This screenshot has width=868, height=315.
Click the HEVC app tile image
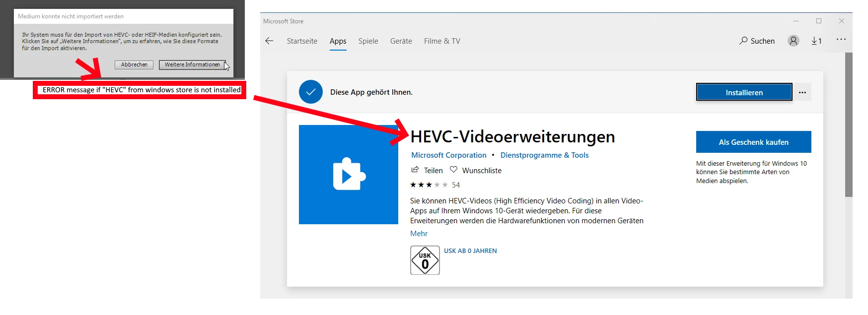(x=349, y=175)
